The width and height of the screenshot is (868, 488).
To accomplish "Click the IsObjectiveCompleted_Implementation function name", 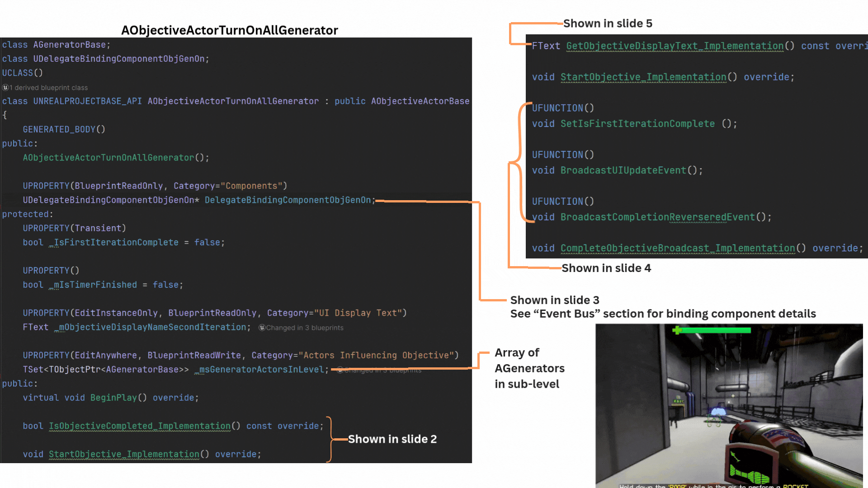I will coord(140,426).
